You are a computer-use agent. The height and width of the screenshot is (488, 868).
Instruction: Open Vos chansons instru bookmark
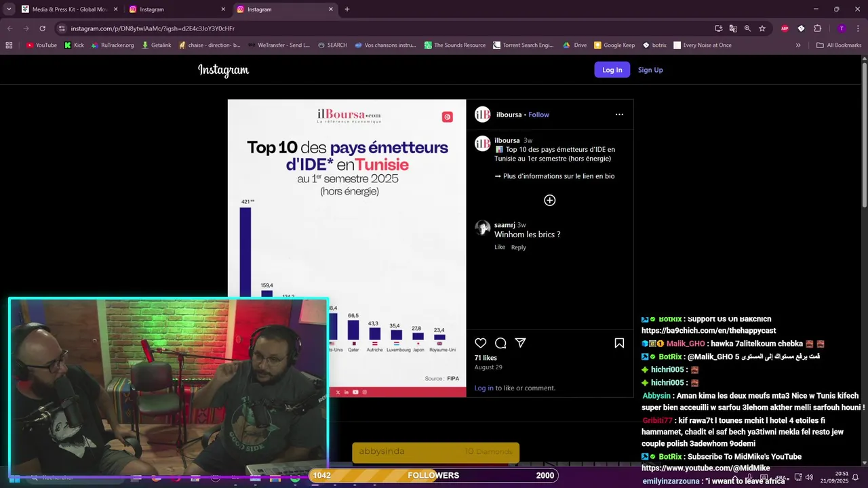point(385,45)
